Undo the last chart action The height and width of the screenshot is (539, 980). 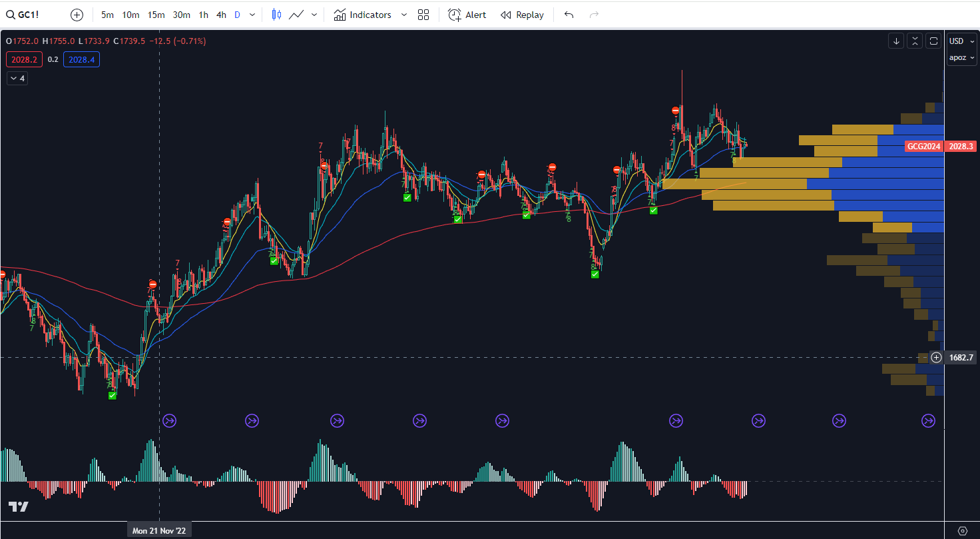tap(569, 15)
